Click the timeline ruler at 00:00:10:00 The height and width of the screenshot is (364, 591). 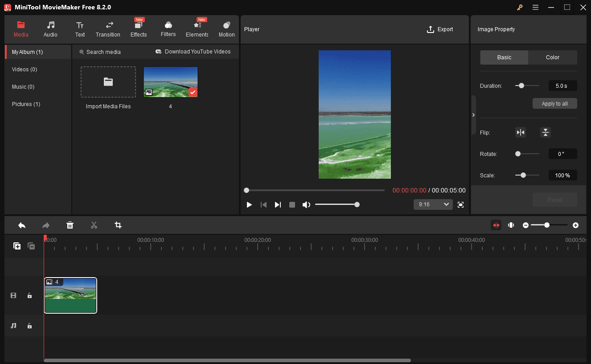click(151, 240)
